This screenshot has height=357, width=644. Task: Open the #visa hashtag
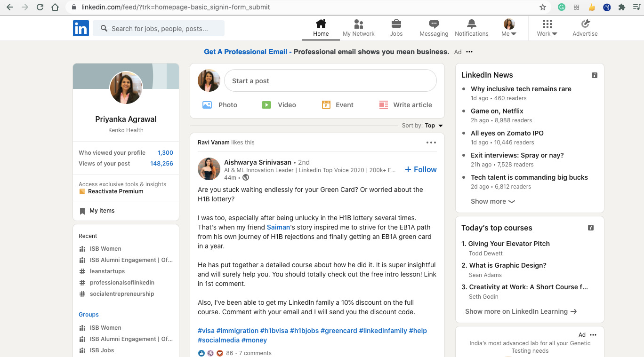click(206, 331)
